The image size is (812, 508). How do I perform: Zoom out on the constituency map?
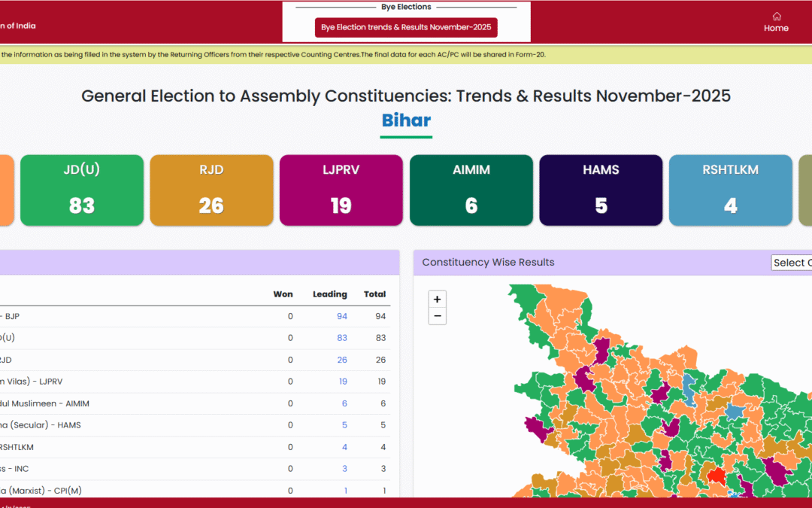(x=437, y=315)
